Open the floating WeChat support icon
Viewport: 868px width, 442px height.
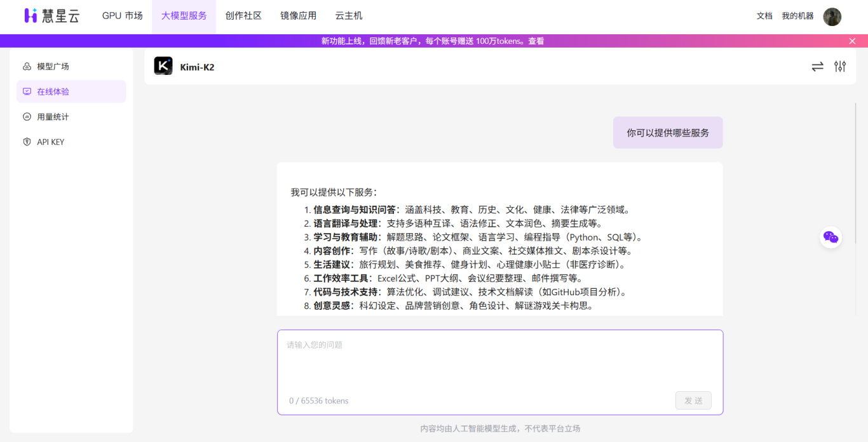click(831, 238)
